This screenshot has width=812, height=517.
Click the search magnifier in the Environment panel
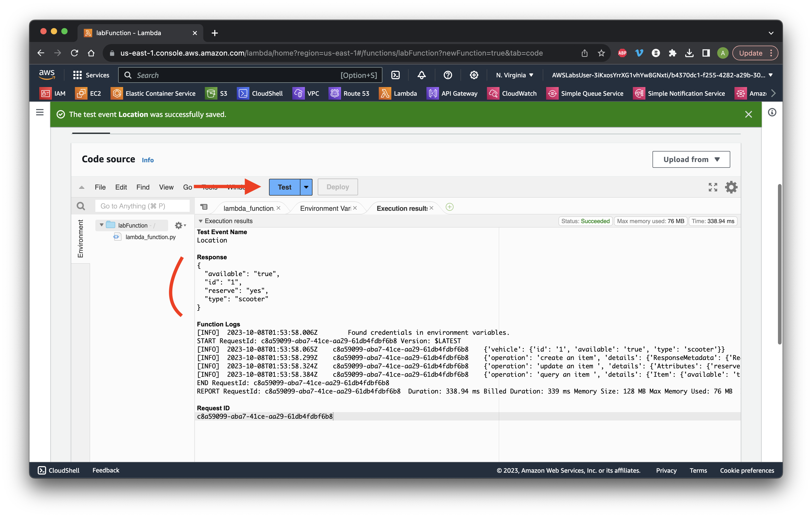click(x=81, y=206)
